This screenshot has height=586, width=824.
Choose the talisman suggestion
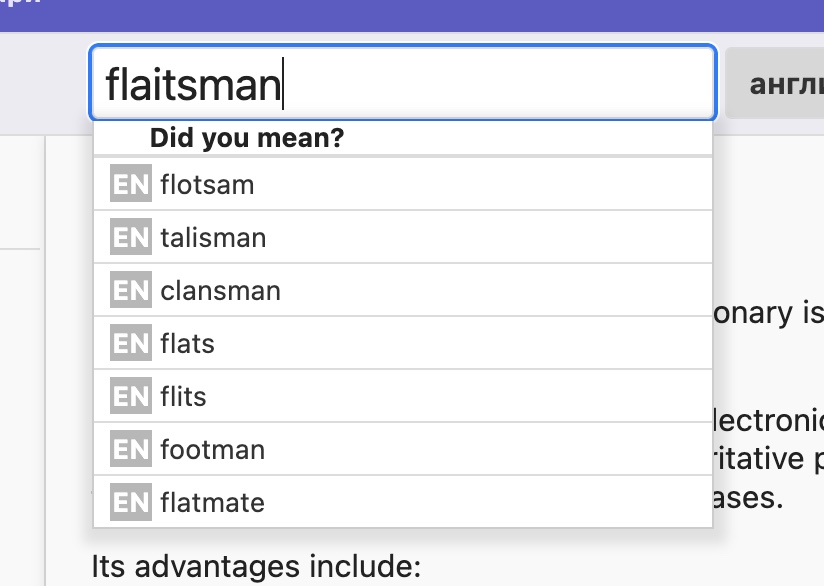(x=403, y=237)
